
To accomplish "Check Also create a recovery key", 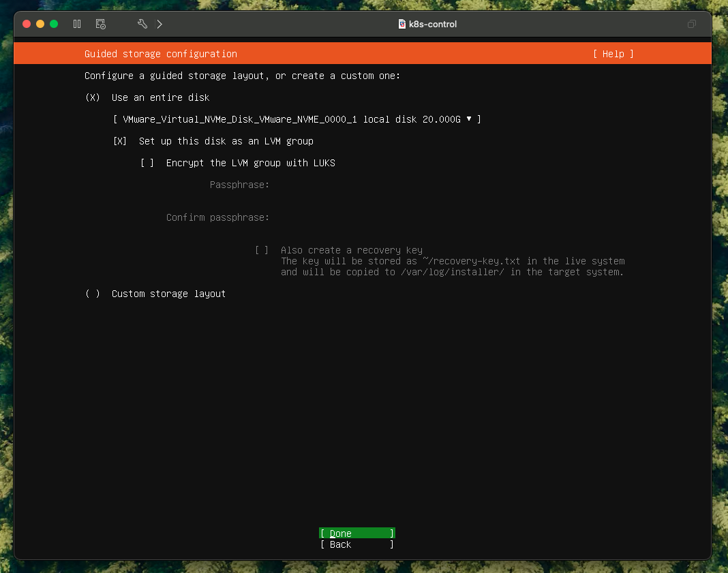I will pyautogui.click(x=262, y=250).
